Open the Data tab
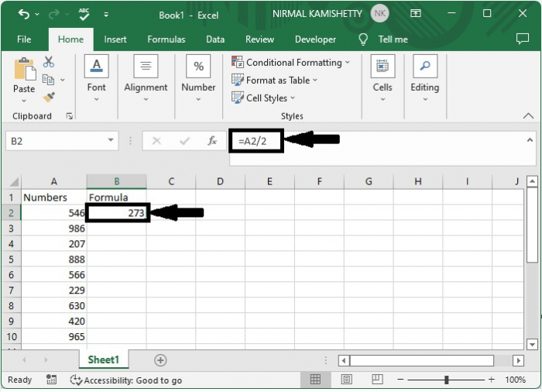Viewport: 542px width, 392px height. click(215, 40)
